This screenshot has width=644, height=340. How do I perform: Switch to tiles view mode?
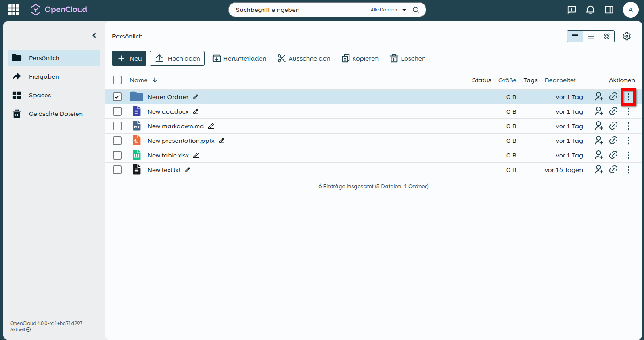click(606, 36)
